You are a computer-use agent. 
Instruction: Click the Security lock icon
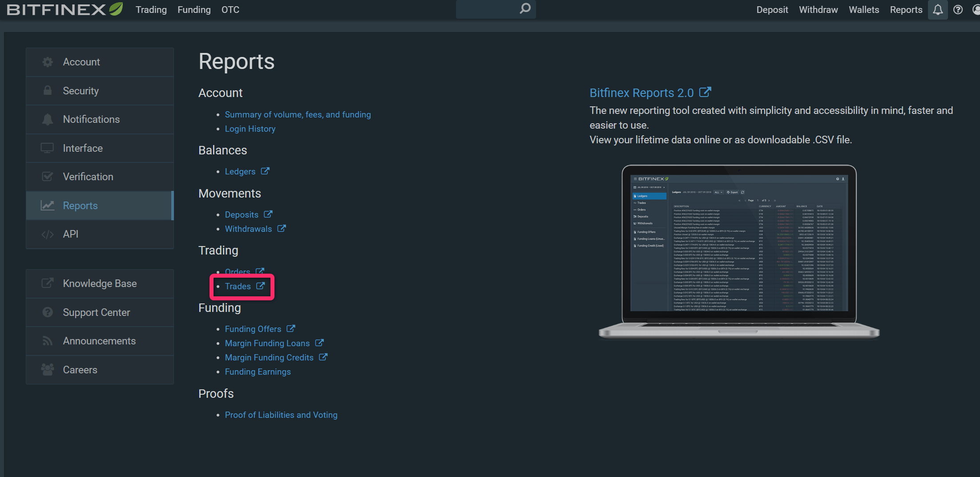click(48, 91)
